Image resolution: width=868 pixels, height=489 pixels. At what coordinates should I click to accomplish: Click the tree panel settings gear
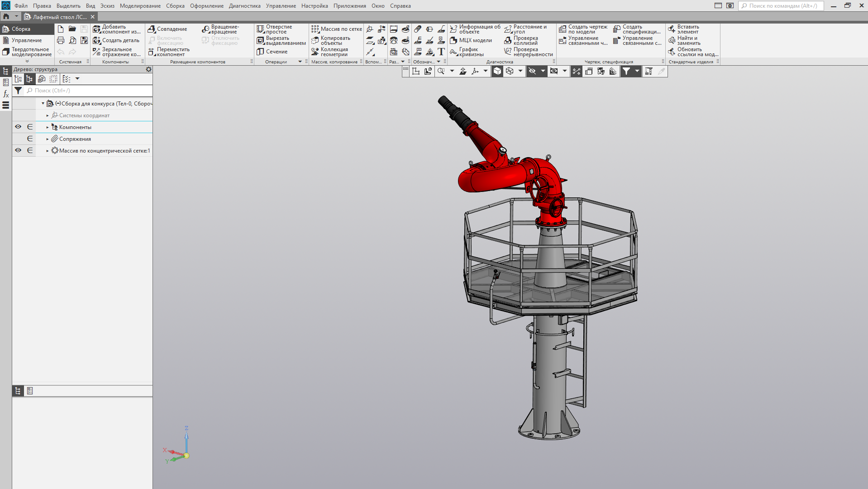(x=148, y=69)
